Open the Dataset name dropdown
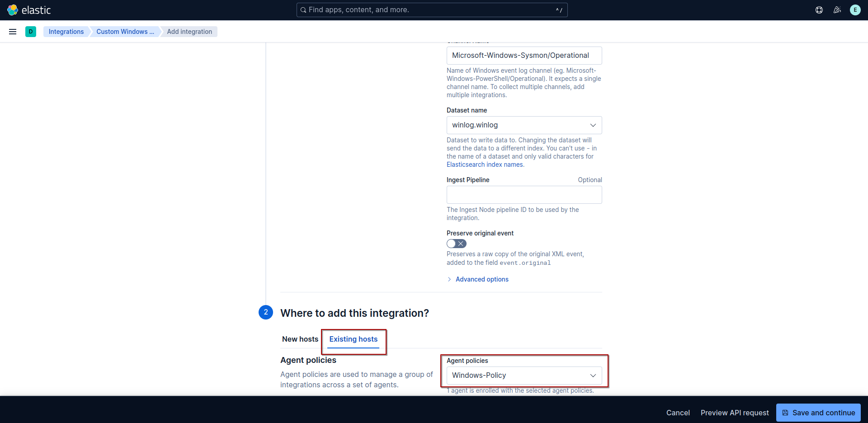 tap(524, 125)
